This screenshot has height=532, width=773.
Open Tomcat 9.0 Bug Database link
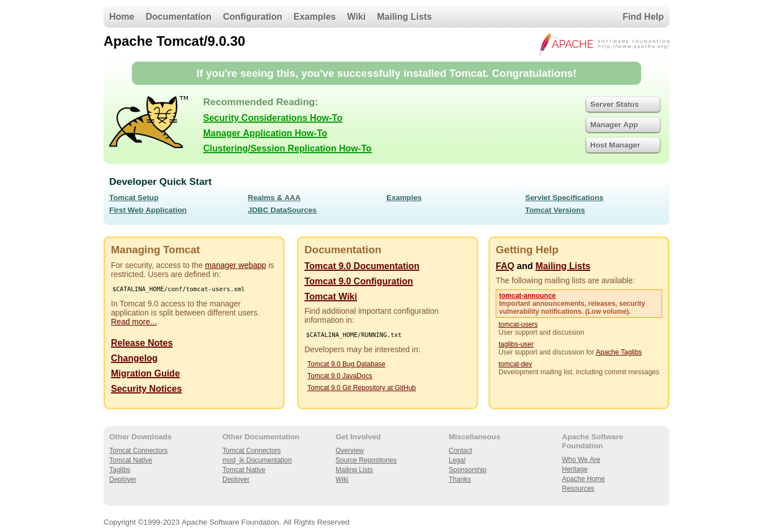click(x=346, y=364)
